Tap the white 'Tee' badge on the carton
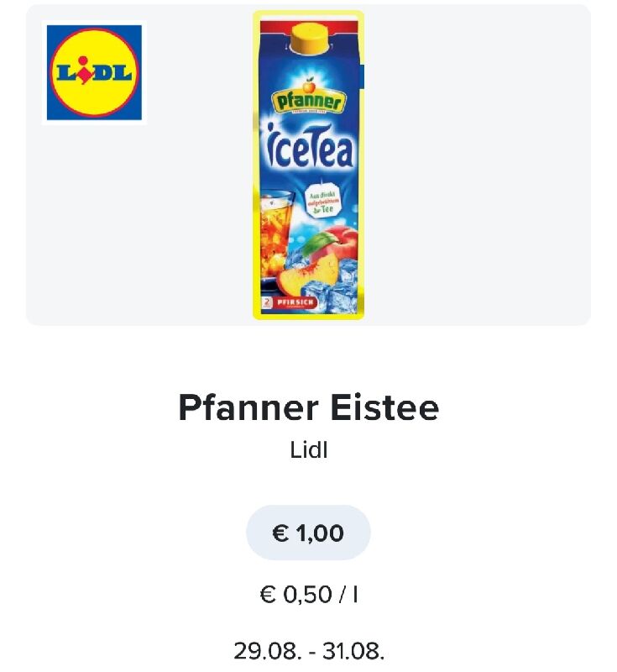The width and height of the screenshot is (617, 672). pos(324,202)
